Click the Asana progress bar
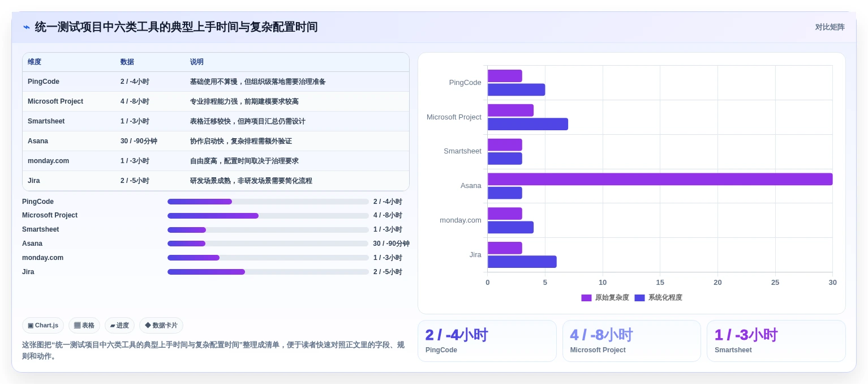Image resolution: width=868 pixels, height=384 pixels. coord(268,244)
